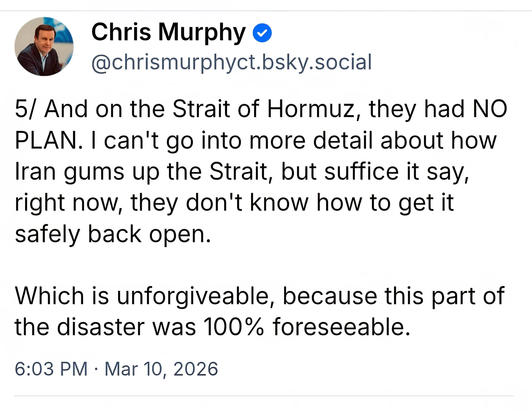This screenshot has width=532, height=412.
Task: Open the @chrismurphyct.bsky.social handle link
Action: [231, 63]
